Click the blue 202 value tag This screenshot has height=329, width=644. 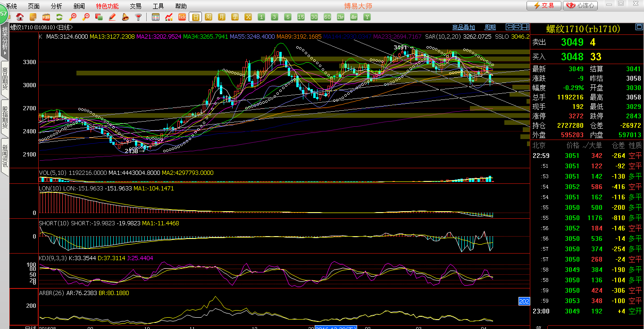coord(524,301)
